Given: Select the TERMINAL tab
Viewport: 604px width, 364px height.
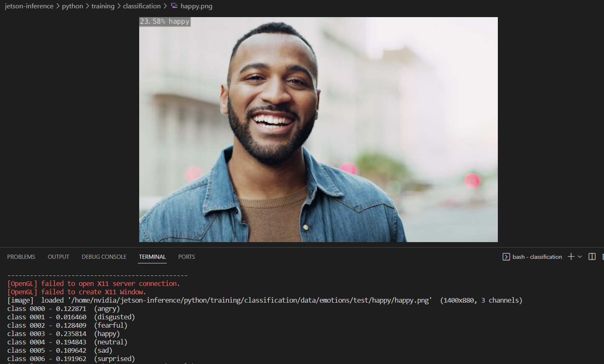Looking at the screenshot, I should coord(152,256).
